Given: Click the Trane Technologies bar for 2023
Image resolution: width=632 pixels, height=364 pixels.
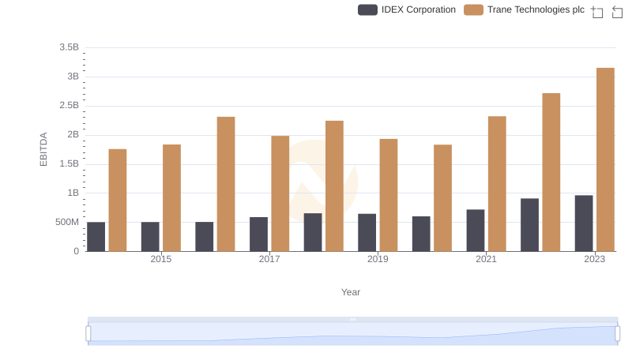Looking at the screenshot, I should tap(605, 159).
